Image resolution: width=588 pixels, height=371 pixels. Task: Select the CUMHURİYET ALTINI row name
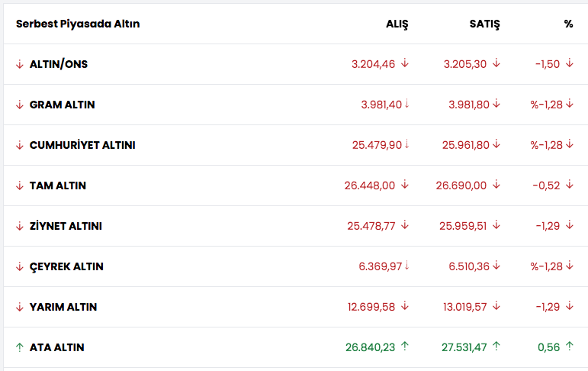point(82,145)
